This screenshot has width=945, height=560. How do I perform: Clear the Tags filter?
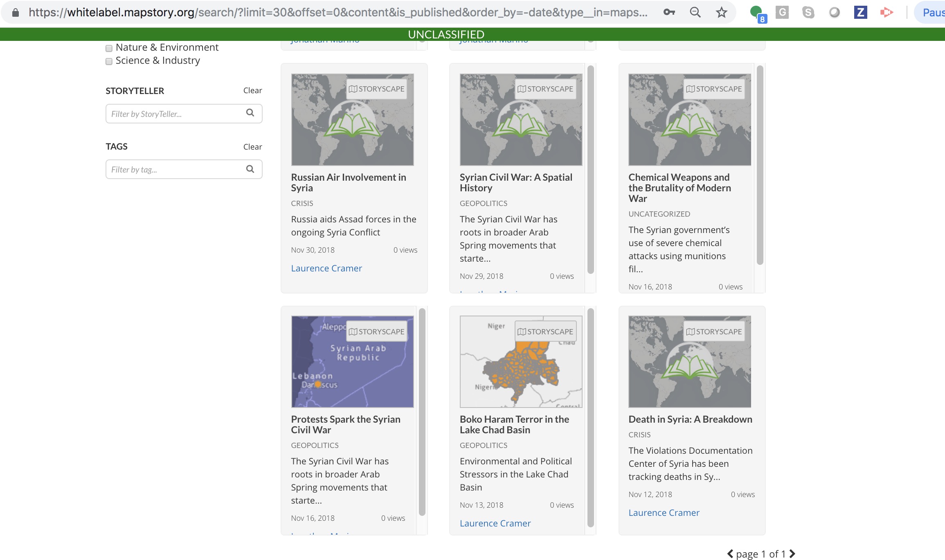pyautogui.click(x=252, y=146)
